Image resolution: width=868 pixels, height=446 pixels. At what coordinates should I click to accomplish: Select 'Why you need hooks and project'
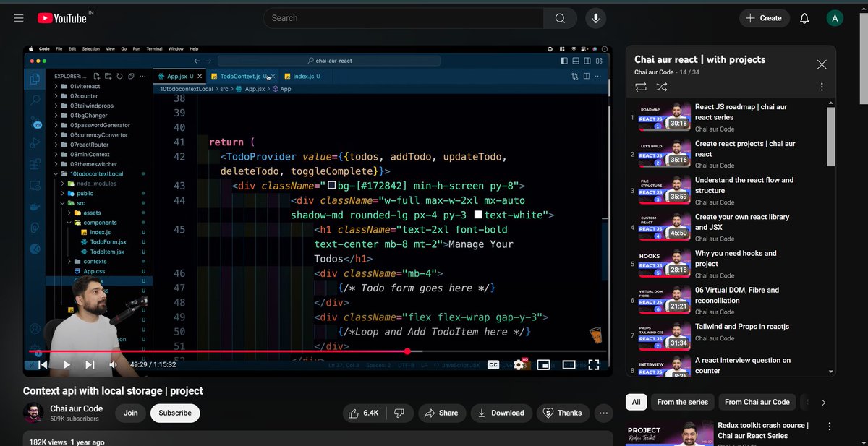coord(736,258)
